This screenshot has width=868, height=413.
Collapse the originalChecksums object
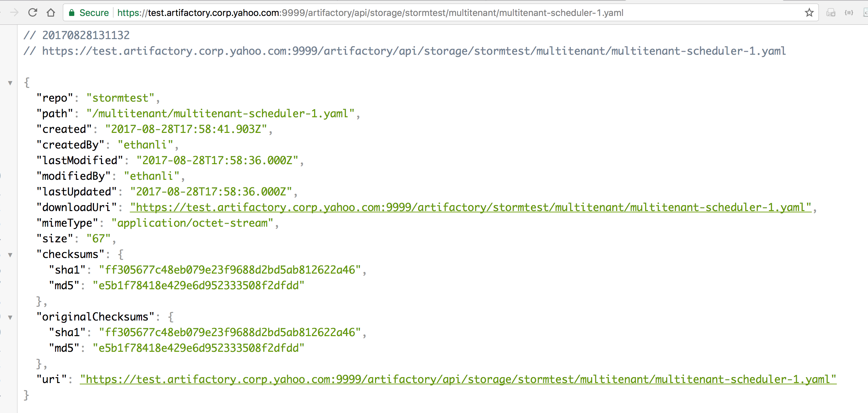point(10,317)
